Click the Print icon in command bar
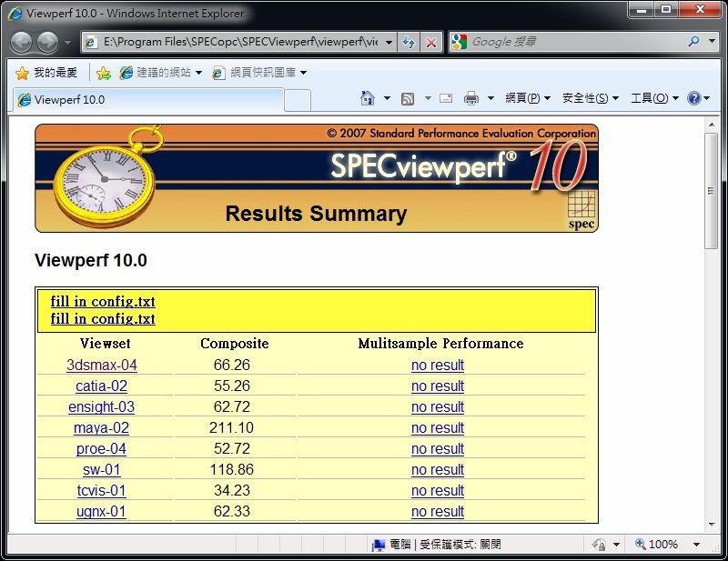728x561 pixels. pos(471,98)
